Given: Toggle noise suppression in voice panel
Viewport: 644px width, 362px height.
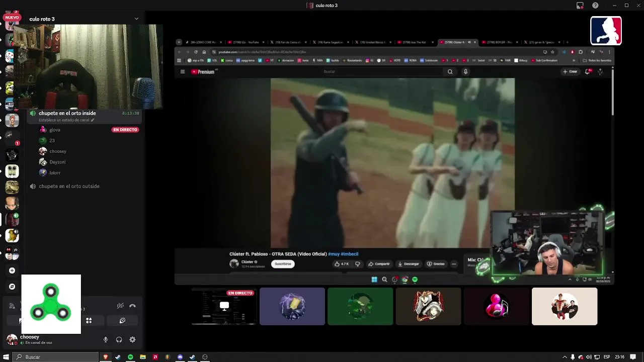Looking at the screenshot, I should [x=120, y=306].
